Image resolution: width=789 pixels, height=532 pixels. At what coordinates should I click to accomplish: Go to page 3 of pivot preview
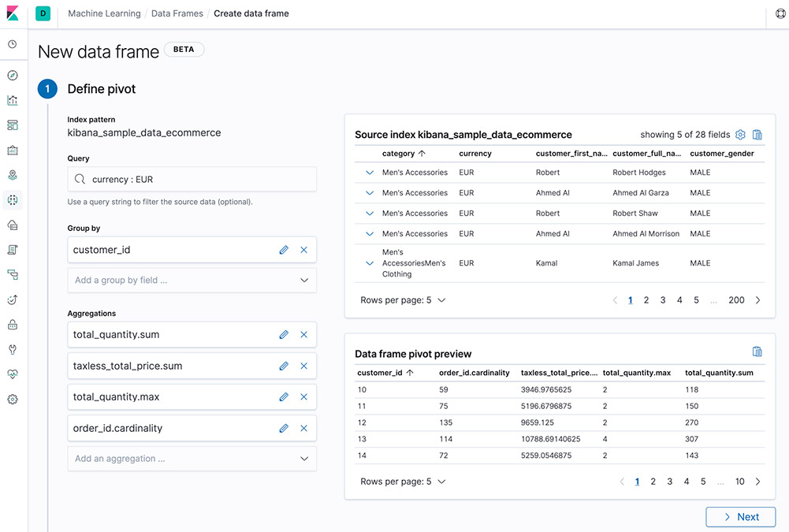click(670, 482)
